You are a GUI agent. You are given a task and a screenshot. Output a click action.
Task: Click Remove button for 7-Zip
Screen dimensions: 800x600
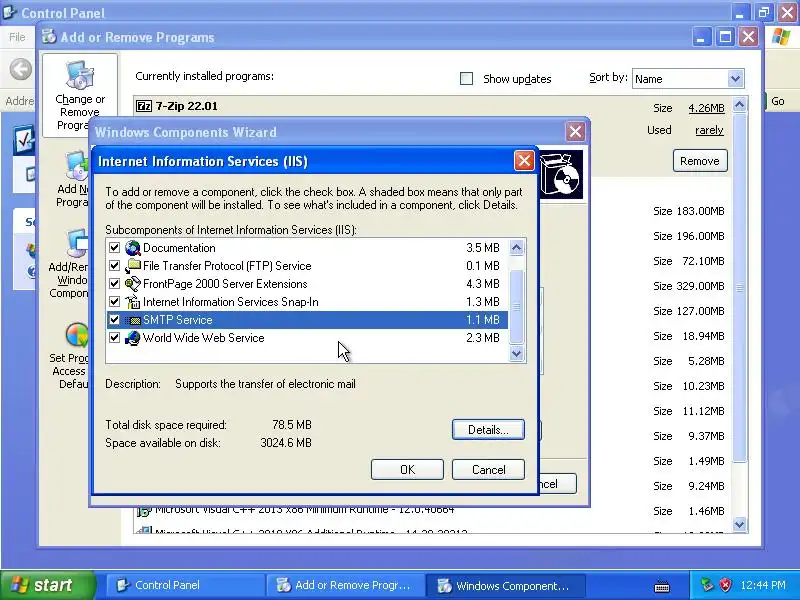(700, 161)
